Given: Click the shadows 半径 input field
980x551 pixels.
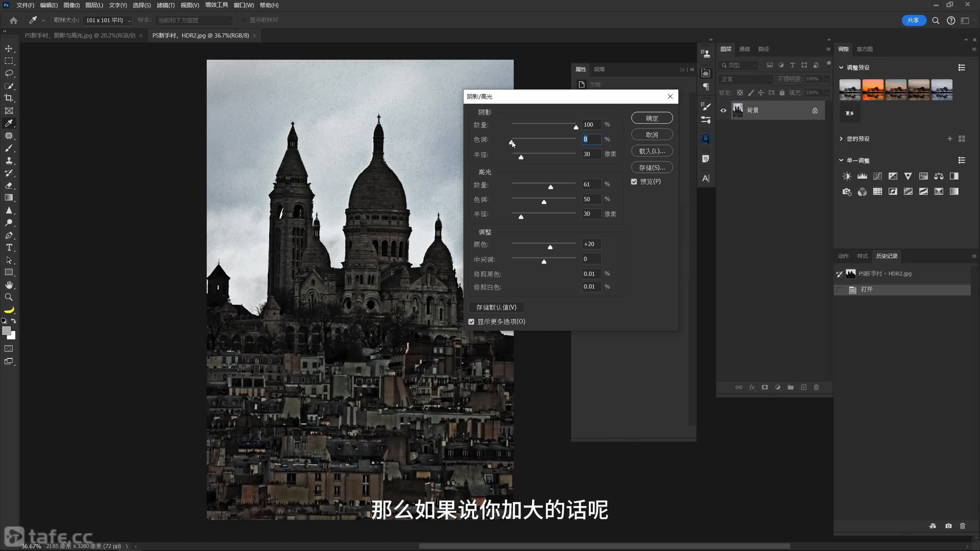Looking at the screenshot, I should pyautogui.click(x=591, y=154).
